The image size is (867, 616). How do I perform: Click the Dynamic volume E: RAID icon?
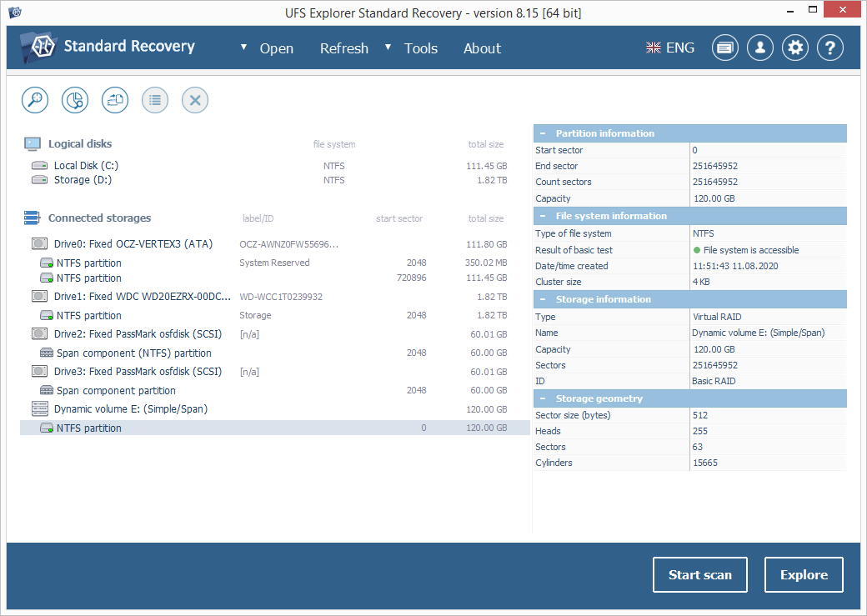[x=40, y=408]
